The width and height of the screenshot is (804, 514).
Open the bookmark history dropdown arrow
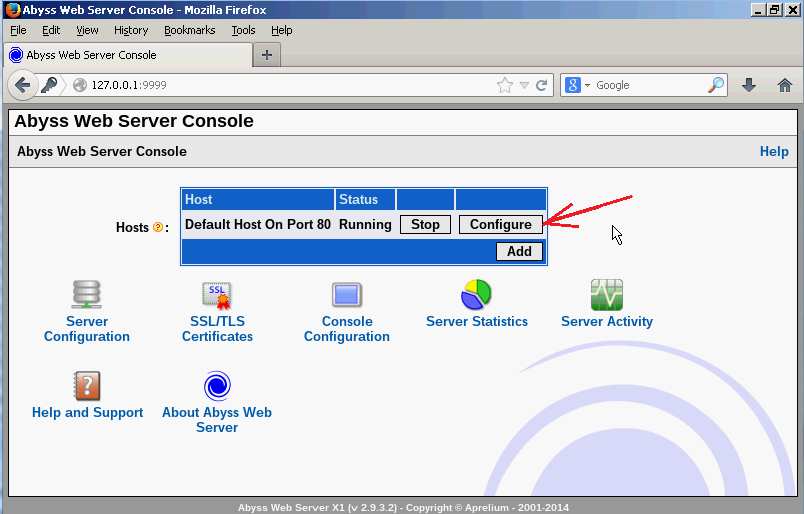(x=524, y=85)
